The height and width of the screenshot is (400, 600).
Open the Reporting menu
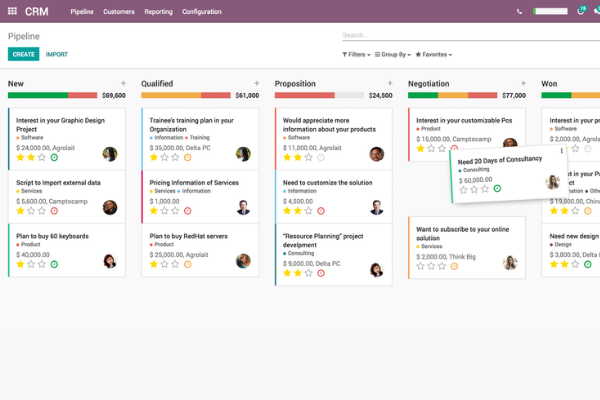click(158, 11)
